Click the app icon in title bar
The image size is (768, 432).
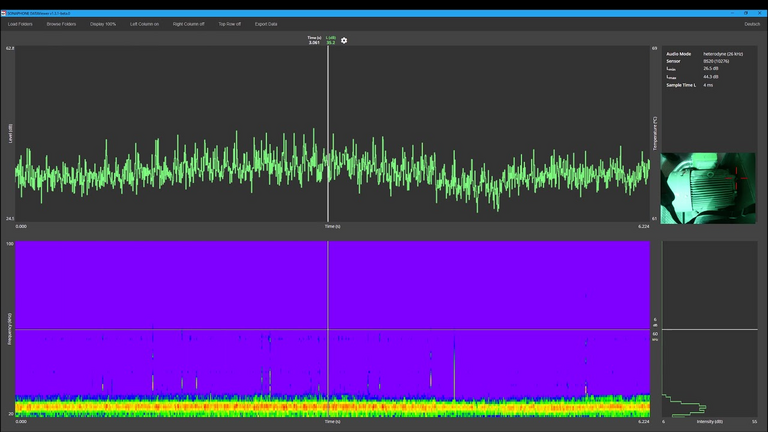click(4, 14)
